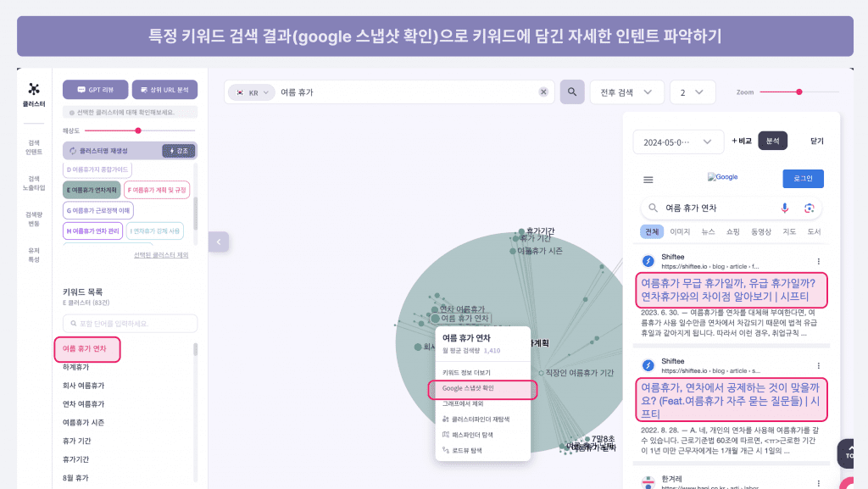This screenshot has height=489, width=868.
Task: Click the +비교 button
Action: pyautogui.click(x=741, y=141)
